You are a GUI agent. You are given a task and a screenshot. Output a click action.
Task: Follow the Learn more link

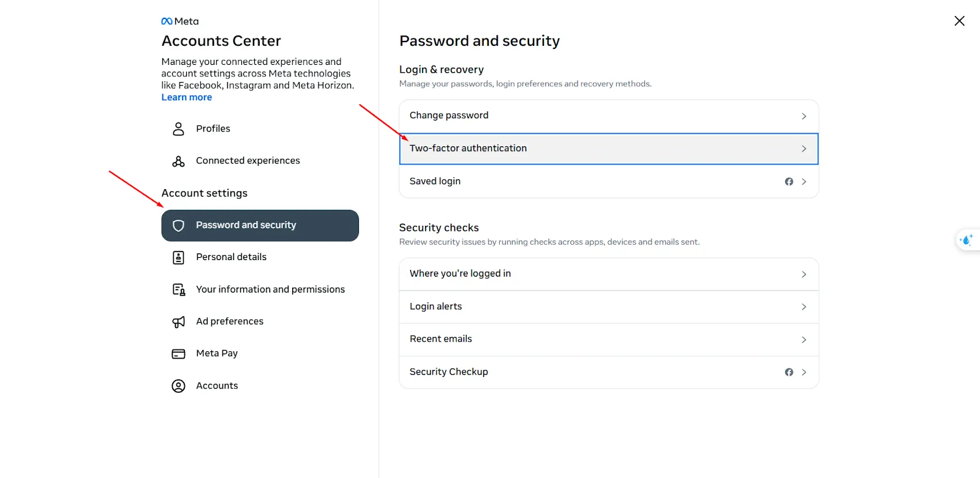coord(187,97)
